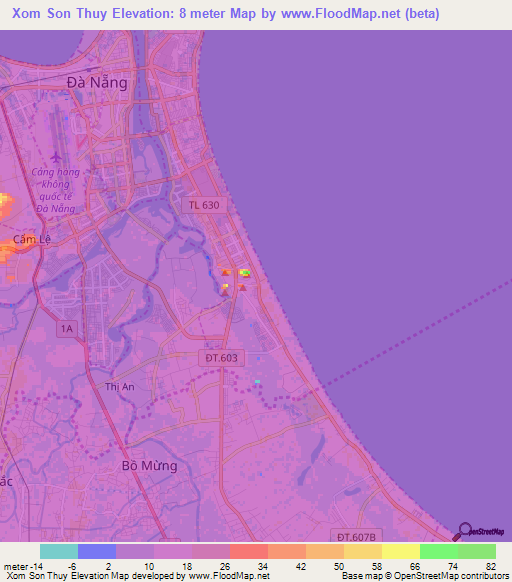
Task: Select the 1A highway shield
Action: [x=67, y=329]
